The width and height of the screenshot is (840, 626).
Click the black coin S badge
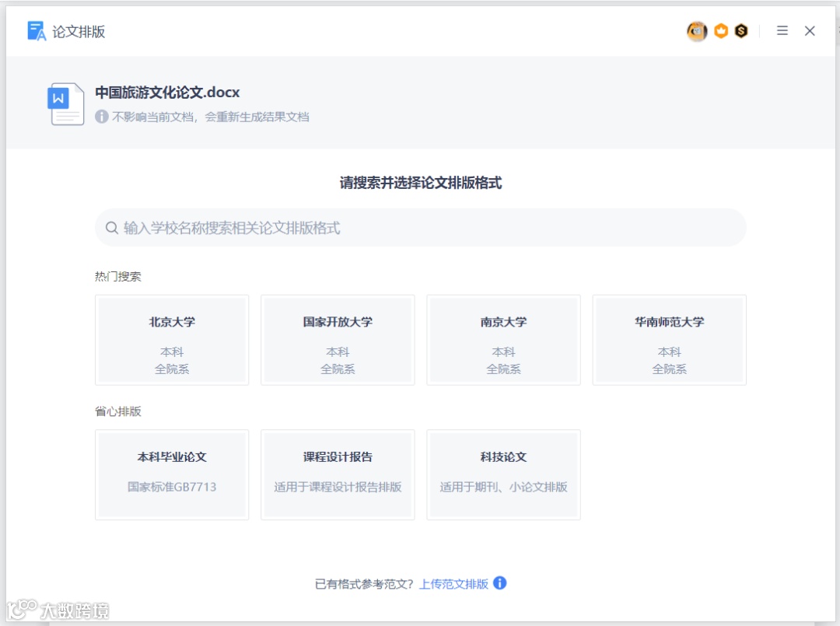[741, 31]
